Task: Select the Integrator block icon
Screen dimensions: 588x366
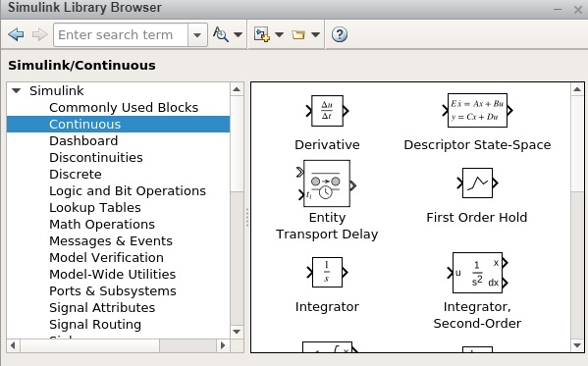Action: [327, 272]
